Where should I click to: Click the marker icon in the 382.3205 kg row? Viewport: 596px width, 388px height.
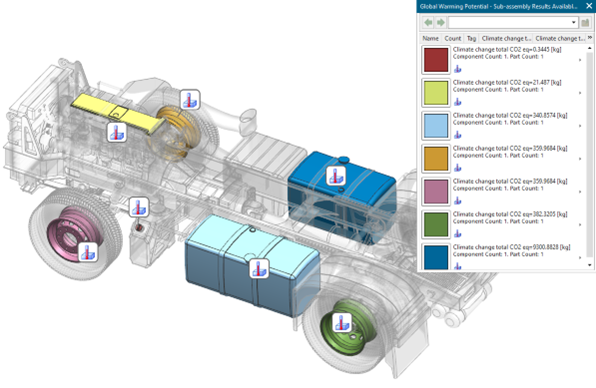458,234
